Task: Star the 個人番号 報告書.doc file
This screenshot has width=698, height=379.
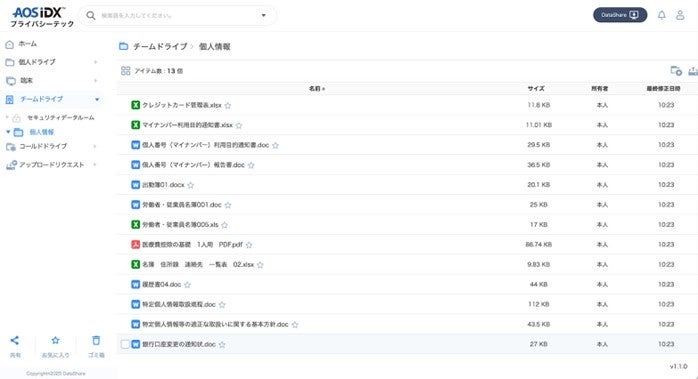Action: point(251,165)
